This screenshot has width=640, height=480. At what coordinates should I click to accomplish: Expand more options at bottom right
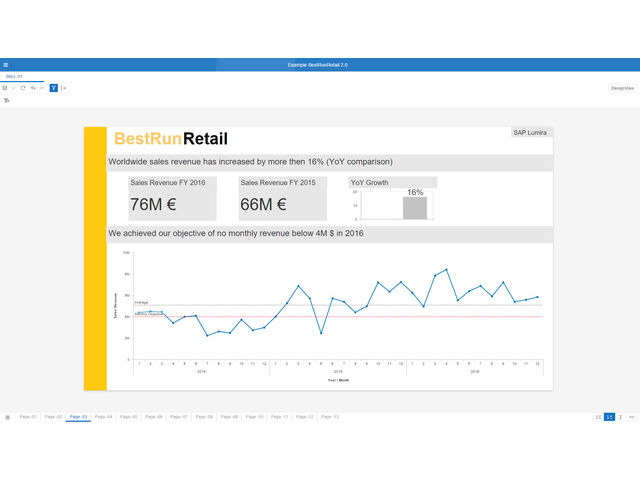(x=632, y=416)
